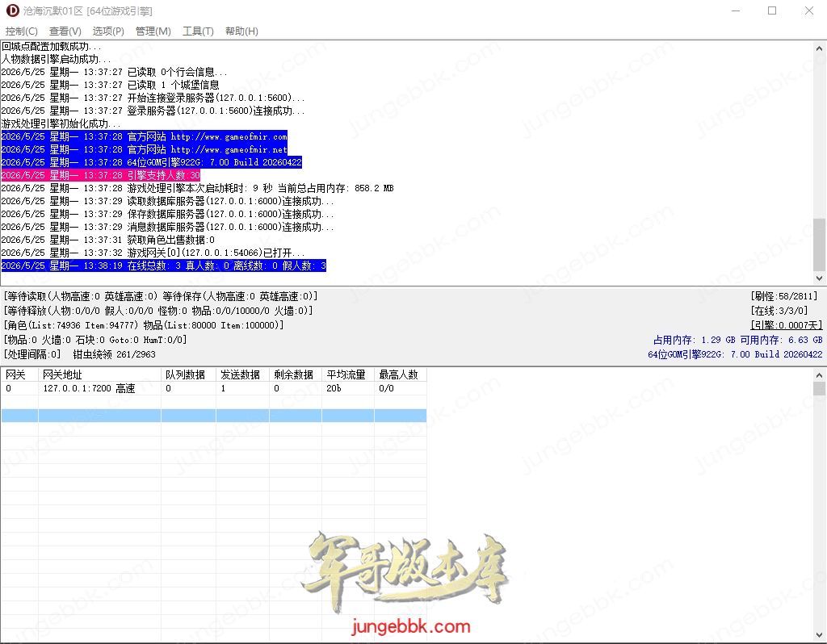Open the 管理(M) menu
This screenshot has height=644, width=827.
153,31
